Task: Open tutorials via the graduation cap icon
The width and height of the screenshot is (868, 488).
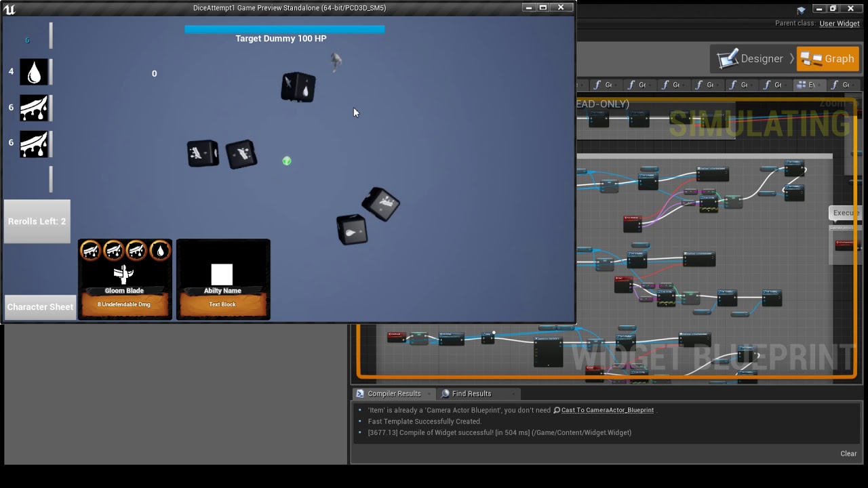Action: tap(802, 9)
